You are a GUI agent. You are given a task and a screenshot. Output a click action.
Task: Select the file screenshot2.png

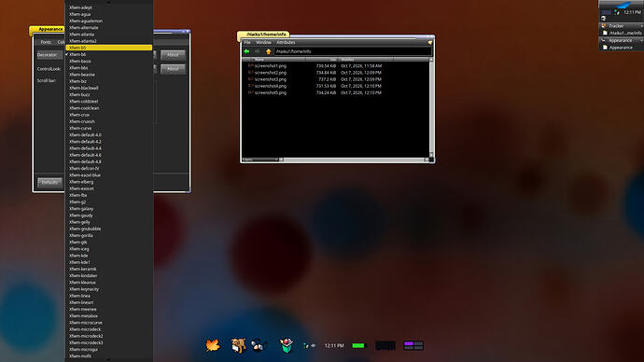(271, 73)
